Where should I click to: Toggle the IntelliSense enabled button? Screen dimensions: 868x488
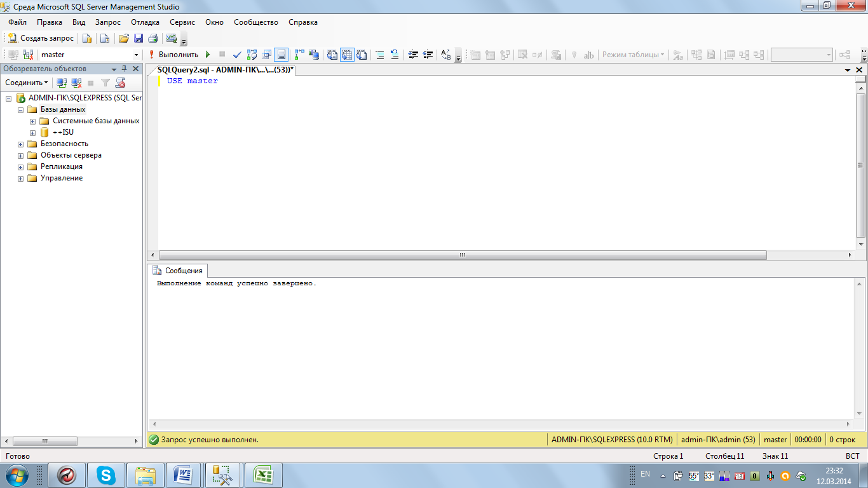pyautogui.click(x=281, y=55)
